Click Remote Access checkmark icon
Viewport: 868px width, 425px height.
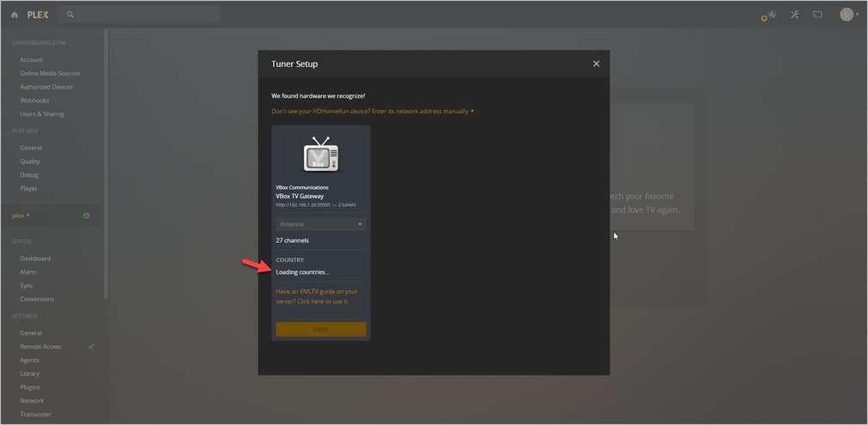(x=91, y=346)
